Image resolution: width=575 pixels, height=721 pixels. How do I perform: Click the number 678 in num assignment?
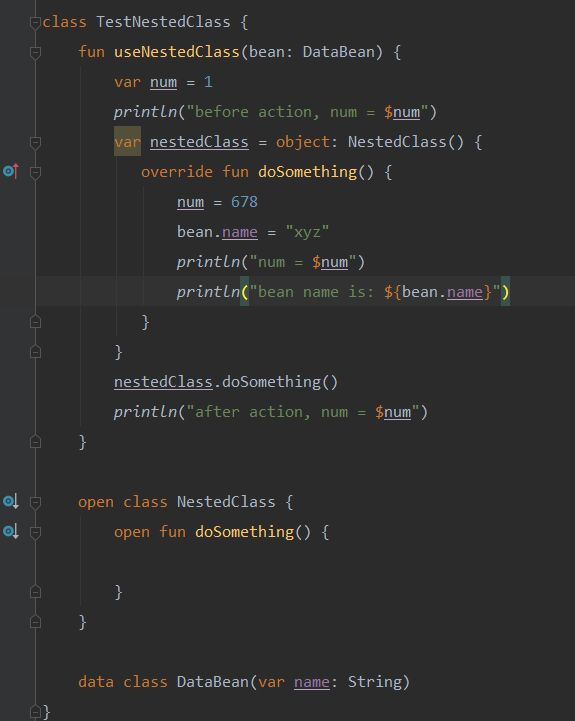tap(244, 201)
